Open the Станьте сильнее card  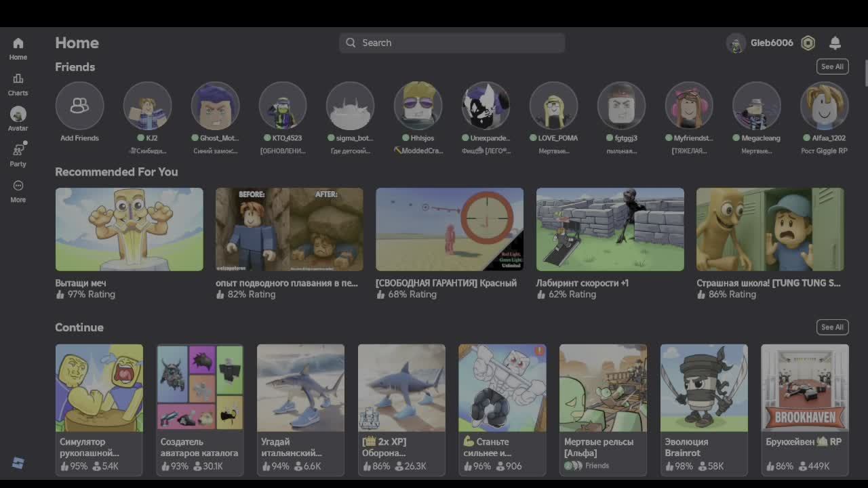(x=502, y=410)
